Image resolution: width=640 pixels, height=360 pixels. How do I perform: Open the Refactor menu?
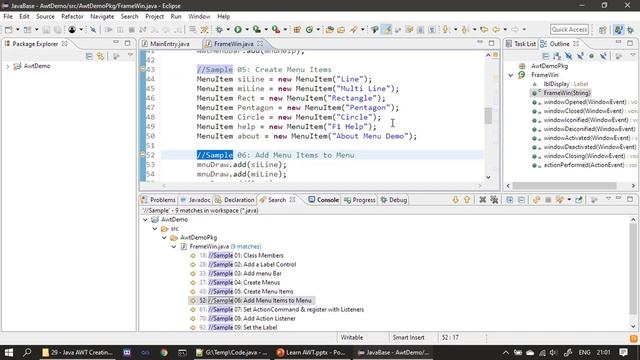(72, 16)
